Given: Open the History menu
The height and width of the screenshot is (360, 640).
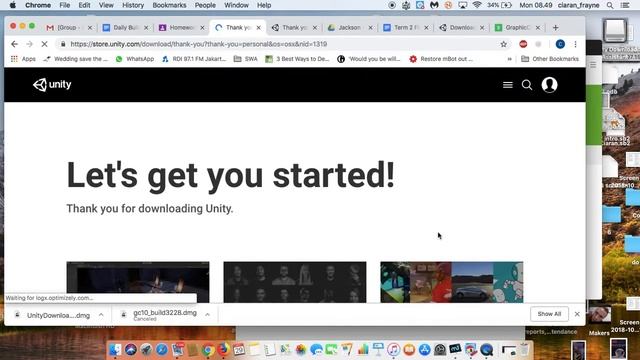Looking at the screenshot, I should coord(133,5).
